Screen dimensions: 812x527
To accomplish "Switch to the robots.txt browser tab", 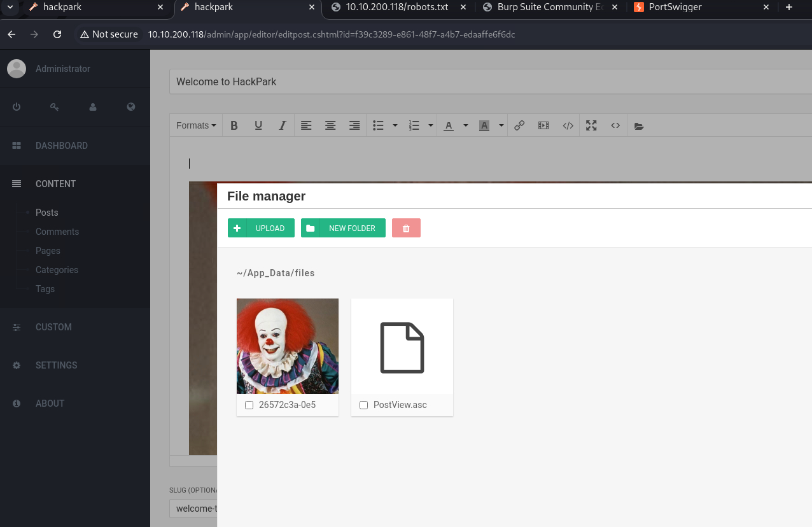I will click(x=397, y=7).
